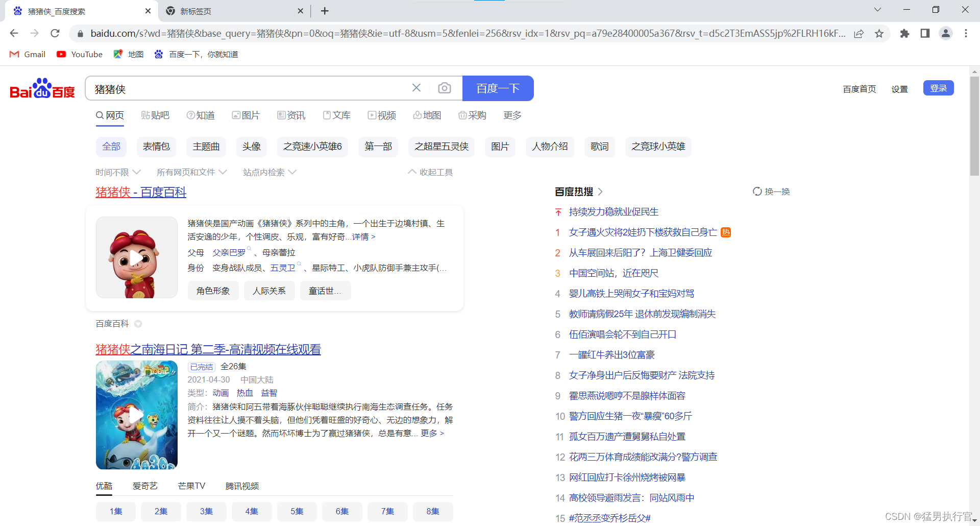Open the 百度一下，你就知道 bookmark
The height and width of the screenshot is (526, 980).
point(197,54)
